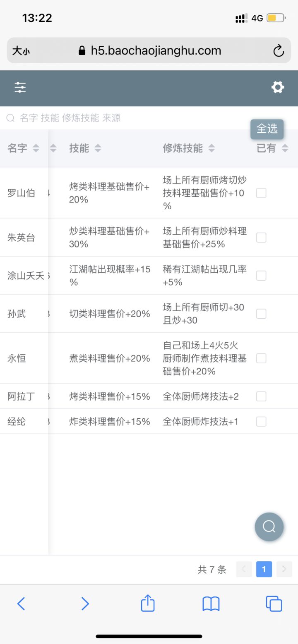Open Safari share sheet icon

click(x=148, y=603)
